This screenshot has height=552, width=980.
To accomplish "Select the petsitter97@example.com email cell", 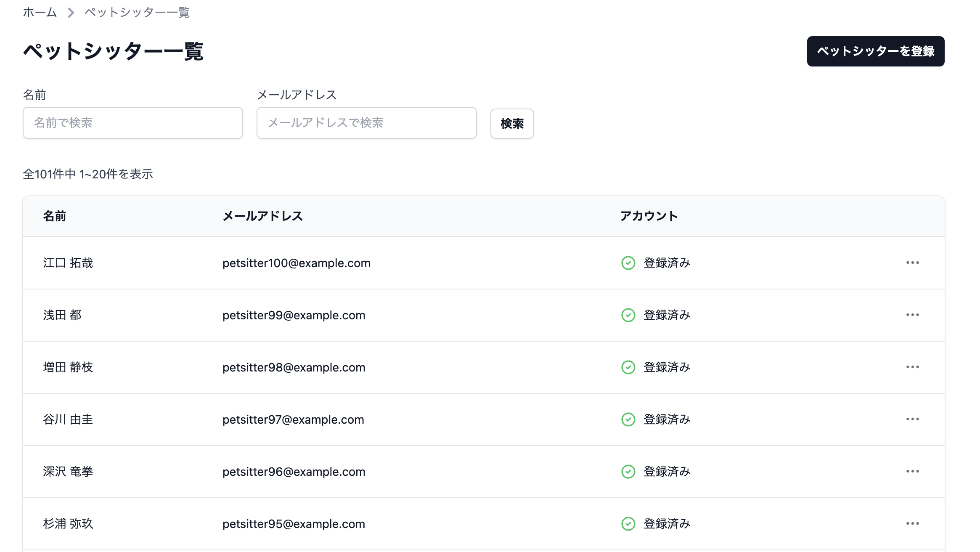I will click(x=293, y=419).
